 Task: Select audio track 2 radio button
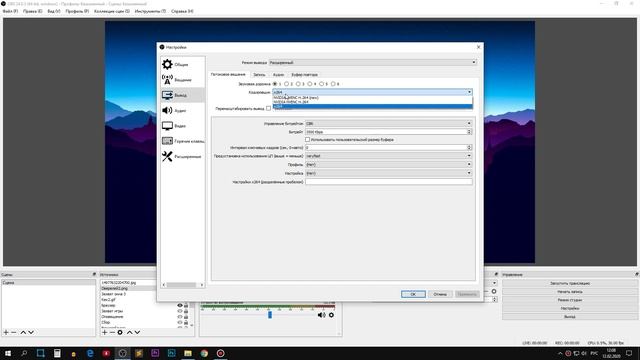pyautogui.click(x=287, y=84)
